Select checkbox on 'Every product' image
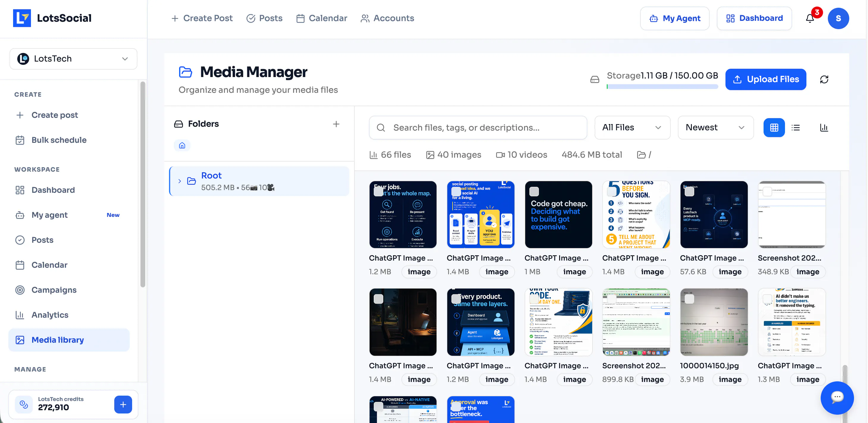Image resolution: width=868 pixels, height=423 pixels. (x=456, y=299)
